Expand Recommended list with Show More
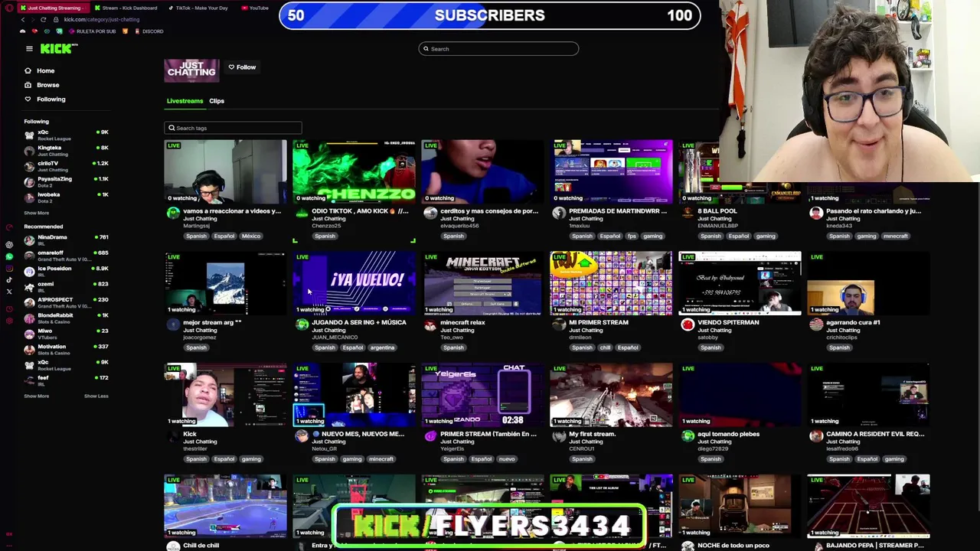The image size is (980, 551). (x=36, y=396)
